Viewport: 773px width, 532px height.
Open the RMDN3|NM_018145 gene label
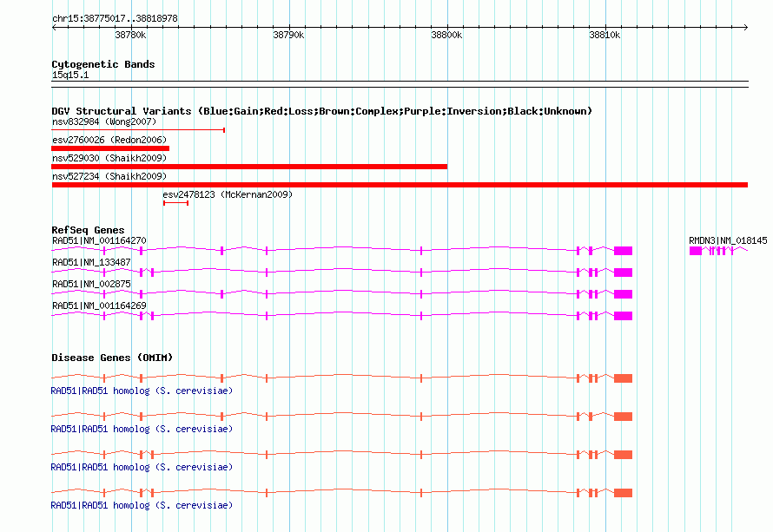[728, 240]
